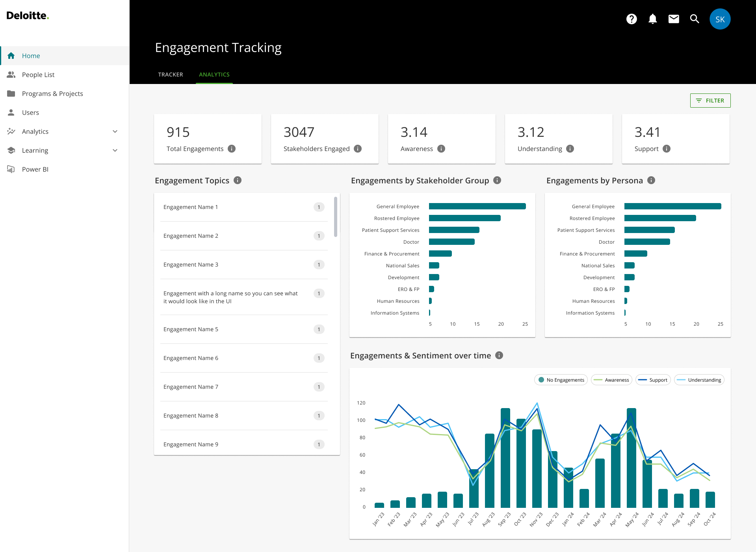Select Engagement Name 3 in topics list
Screen dimensions: 756x552
tap(191, 265)
